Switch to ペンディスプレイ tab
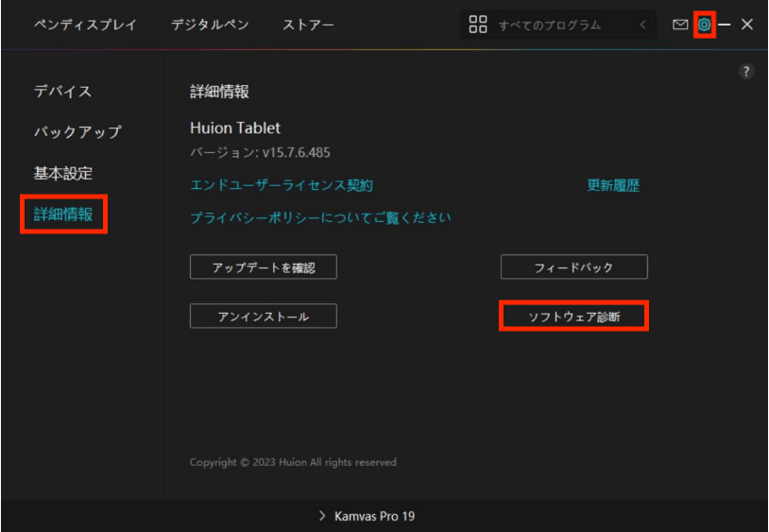The height and width of the screenshot is (532, 769). [x=85, y=25]
